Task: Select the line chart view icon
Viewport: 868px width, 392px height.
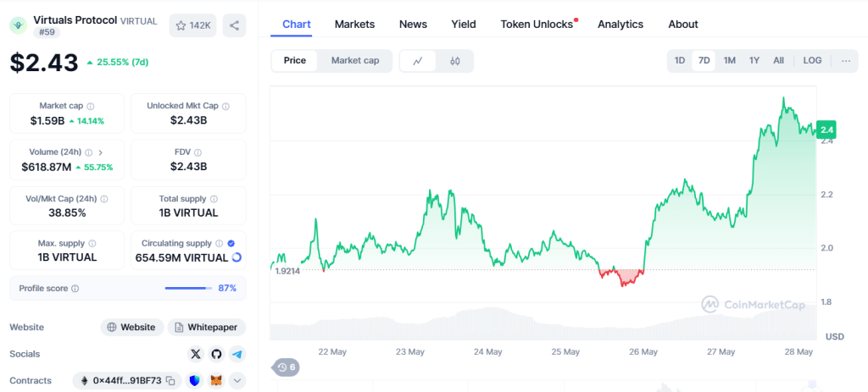Action: [x=418, y=61]
